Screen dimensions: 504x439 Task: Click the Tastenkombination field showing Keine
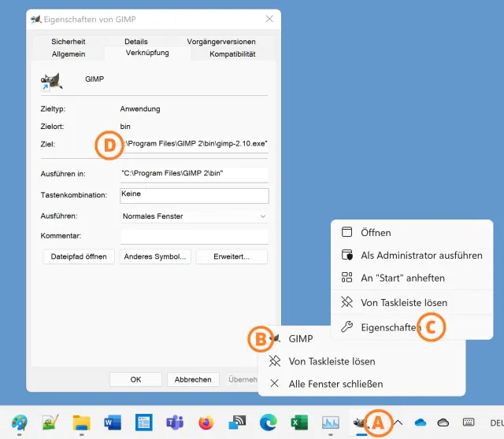pyautogui.click(x=194, y=194)
